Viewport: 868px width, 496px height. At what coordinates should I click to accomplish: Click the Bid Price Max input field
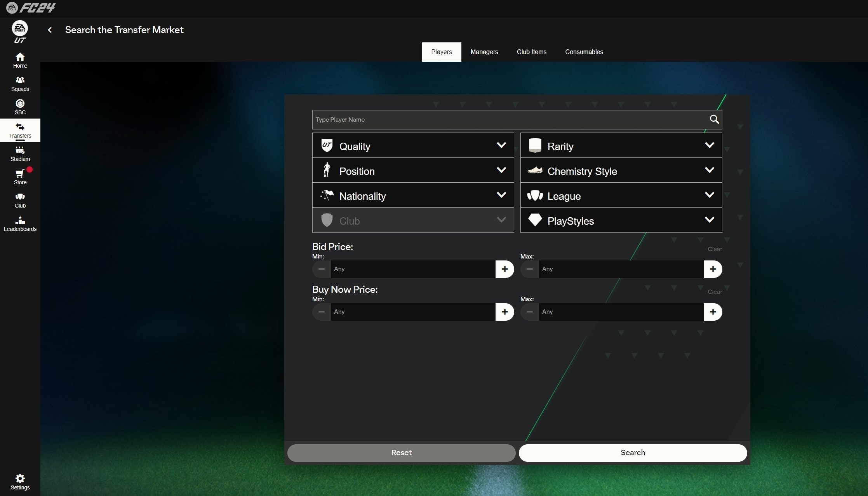pyautogui.click(x=621, y=269)
